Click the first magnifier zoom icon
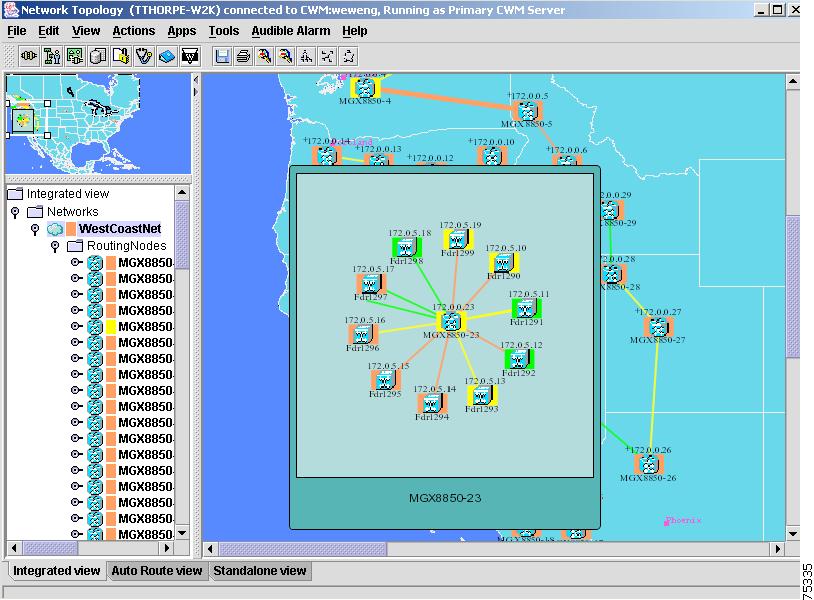 point(265,56)
